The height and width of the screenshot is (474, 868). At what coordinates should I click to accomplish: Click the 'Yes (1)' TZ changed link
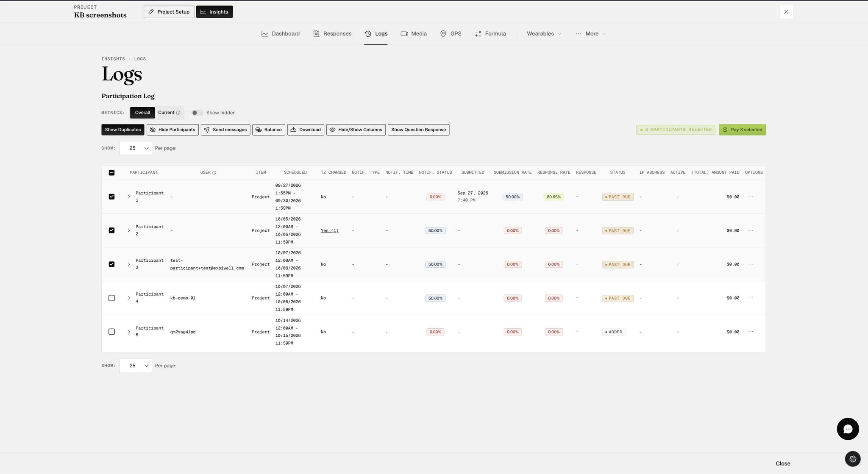coord(330,230)
